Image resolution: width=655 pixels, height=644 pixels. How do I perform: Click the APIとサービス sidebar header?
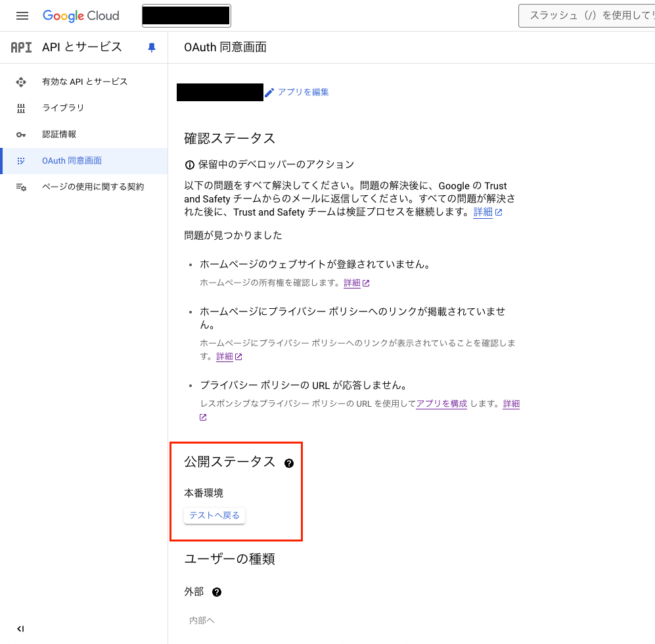coord(82,47)
